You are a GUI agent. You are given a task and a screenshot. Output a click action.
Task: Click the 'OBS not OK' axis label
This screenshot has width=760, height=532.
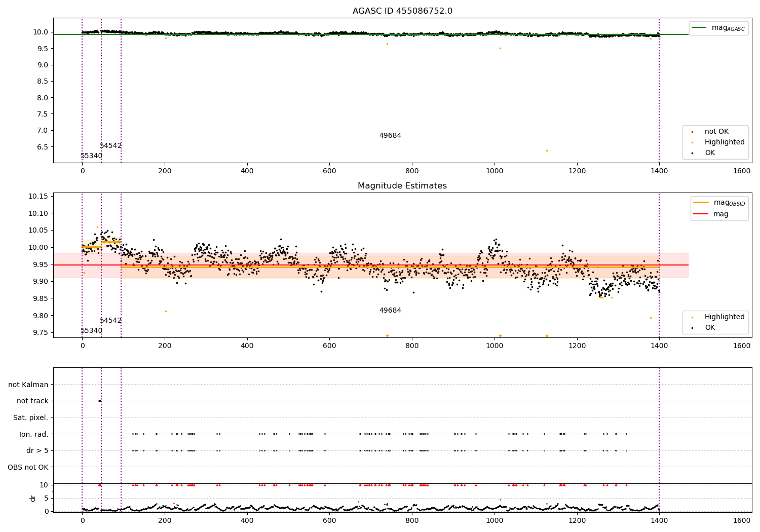tap(28, 467)
